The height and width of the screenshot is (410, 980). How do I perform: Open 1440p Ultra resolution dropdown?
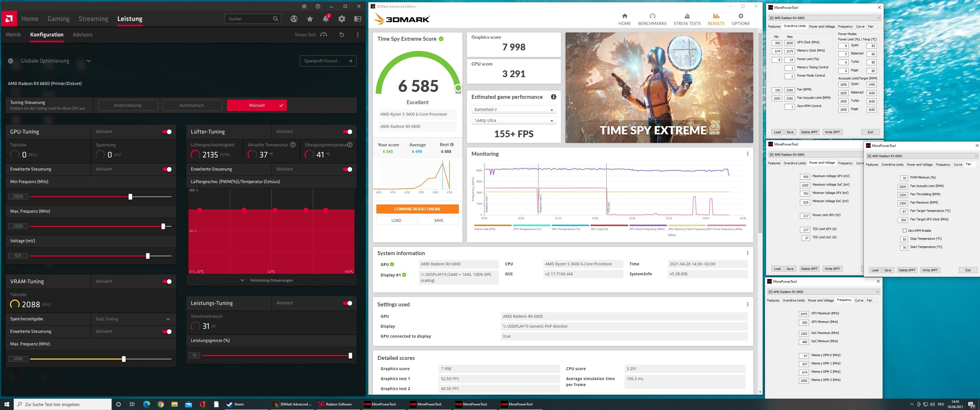coord(514,120)
